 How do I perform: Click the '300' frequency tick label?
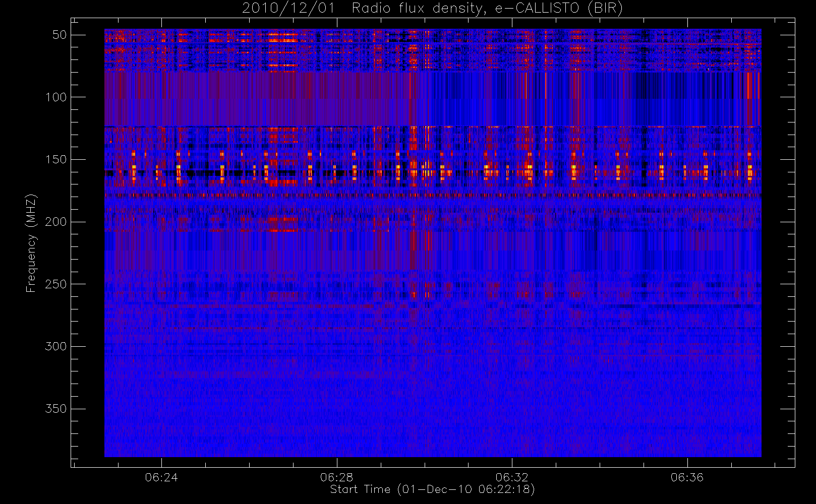point(56,346)
